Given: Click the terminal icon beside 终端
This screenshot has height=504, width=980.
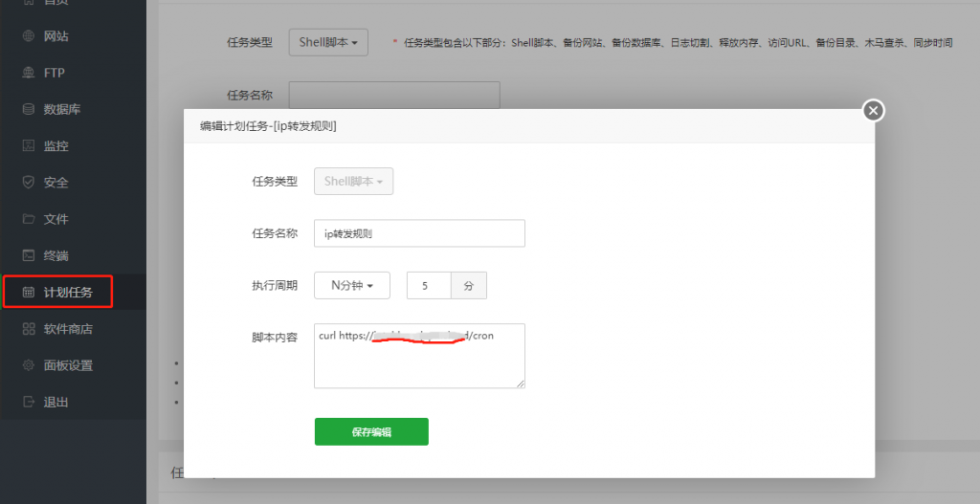Looking at the screenshot, I should (29, 255).
